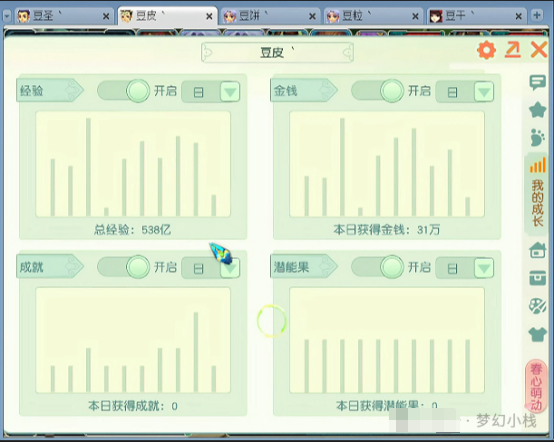
Task: Open the paint palette sidebar icon
Action: [537, 306]
